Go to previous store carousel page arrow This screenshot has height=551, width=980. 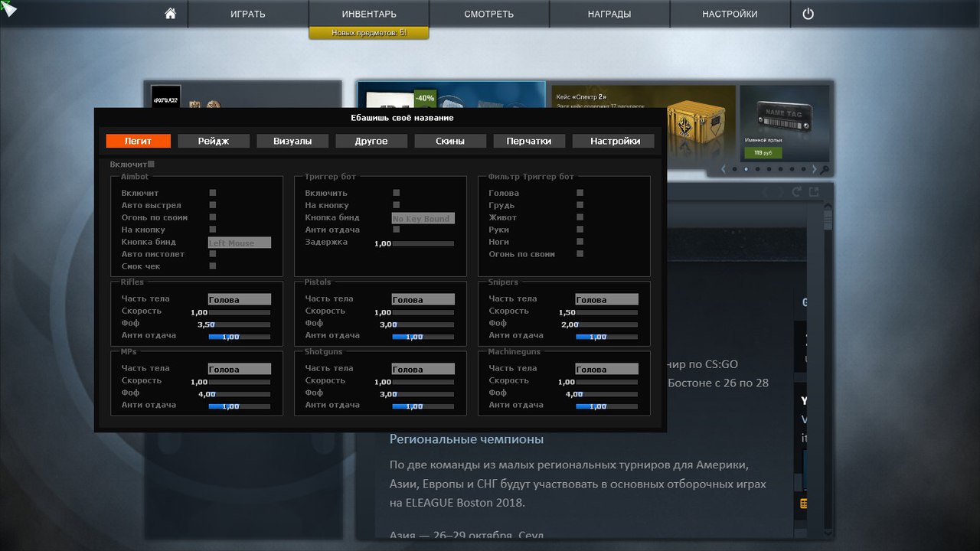[x=724, y=169]
